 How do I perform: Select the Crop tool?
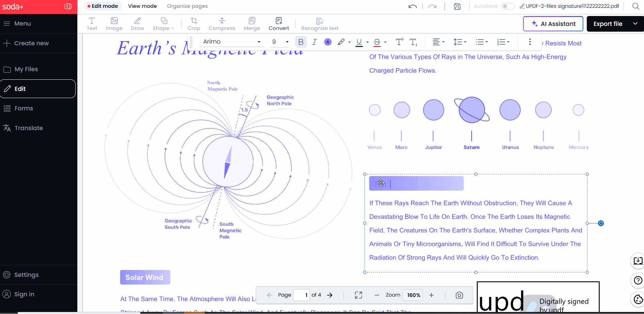[194, 24]
